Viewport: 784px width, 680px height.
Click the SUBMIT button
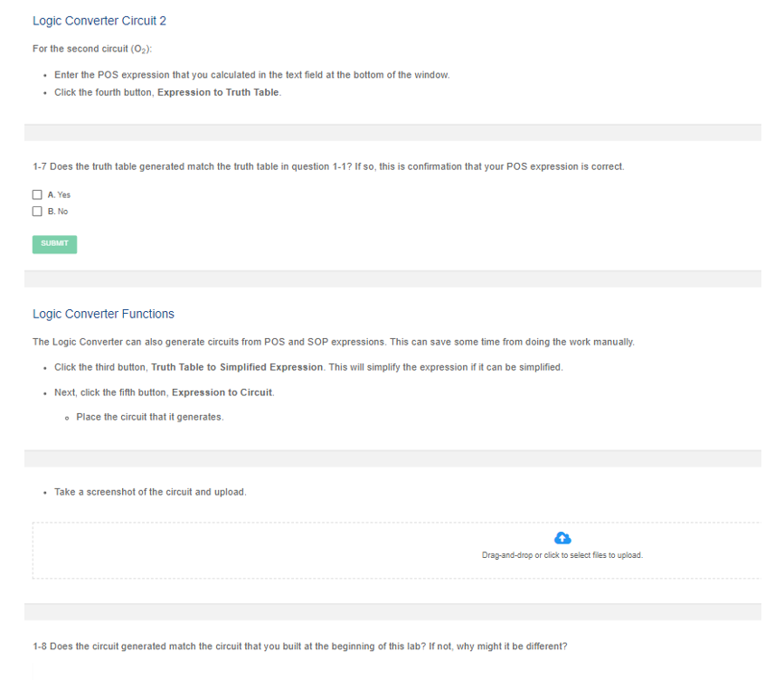[54, 243]
